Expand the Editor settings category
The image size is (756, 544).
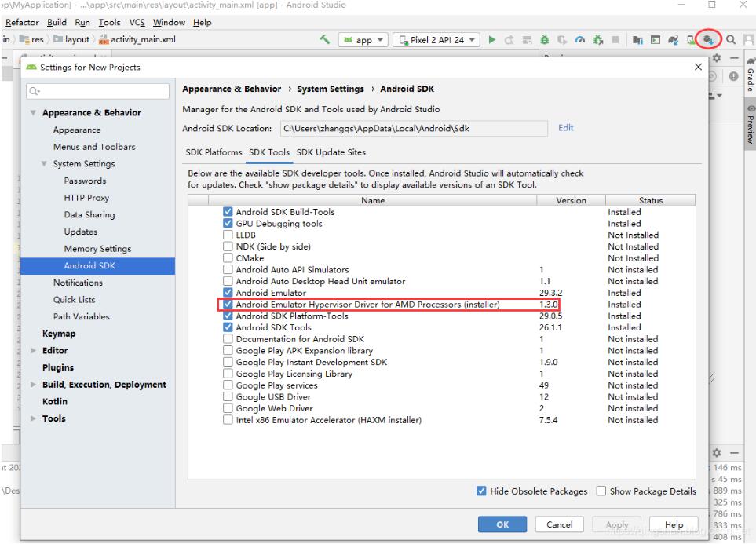(x=34, y=351)
